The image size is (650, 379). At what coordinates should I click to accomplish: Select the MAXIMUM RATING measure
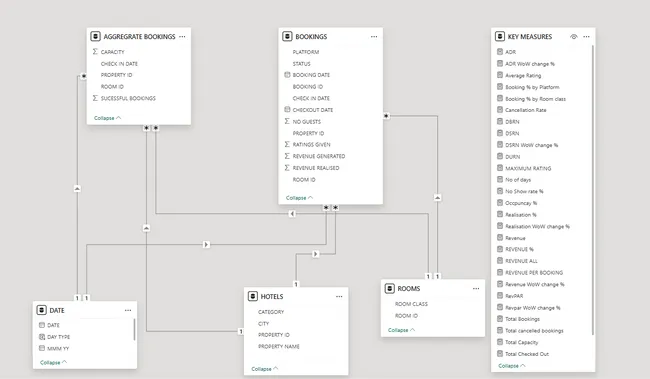(524, 168)
